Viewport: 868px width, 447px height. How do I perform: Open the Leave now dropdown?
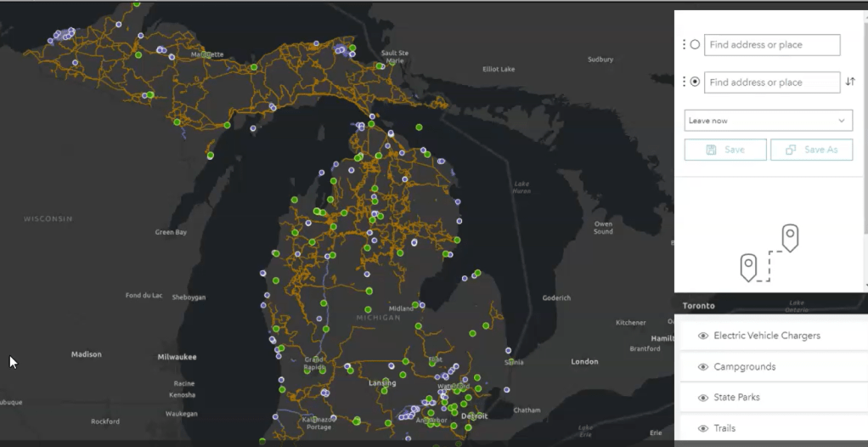pos(769,120)
